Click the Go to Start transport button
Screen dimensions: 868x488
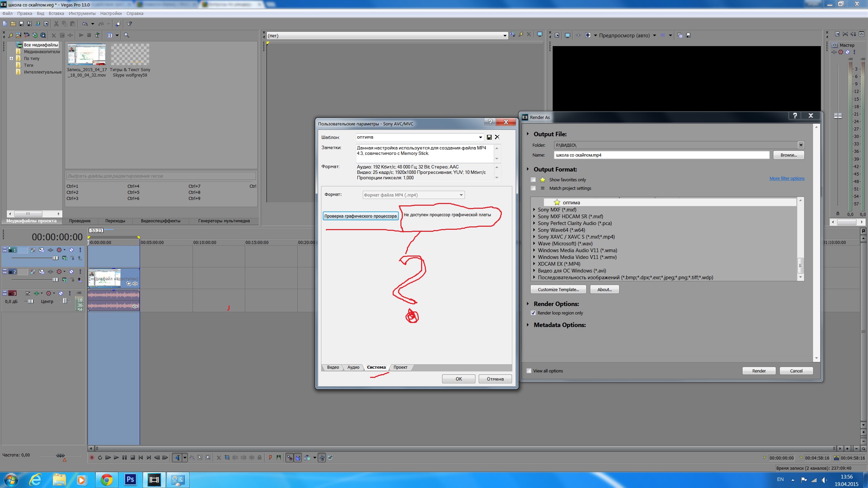click(141, 457)
